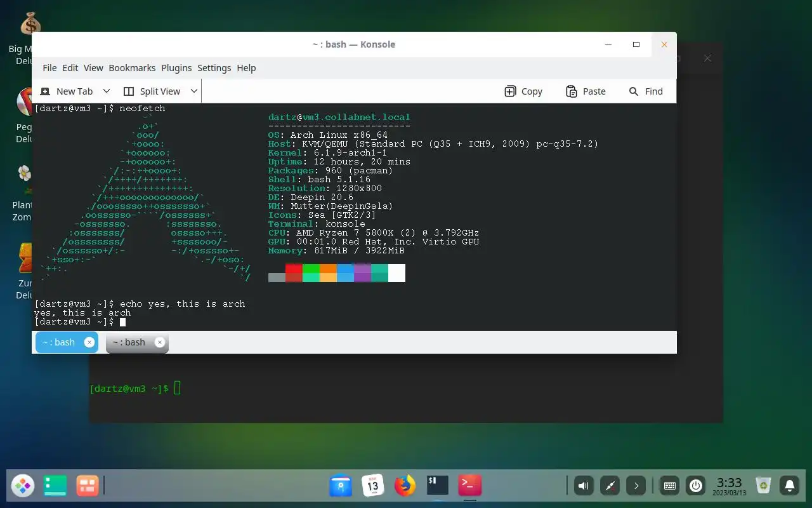Click the 'DE: Deepin 20.6' line
This screenshot has width=812, height=508.
click(311, 197)
